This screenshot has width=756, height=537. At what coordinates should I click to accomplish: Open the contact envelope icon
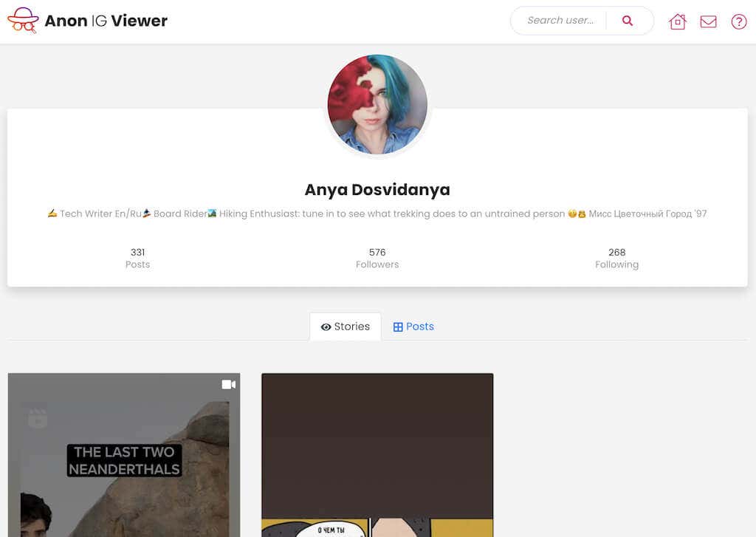[x=708, y=21]
